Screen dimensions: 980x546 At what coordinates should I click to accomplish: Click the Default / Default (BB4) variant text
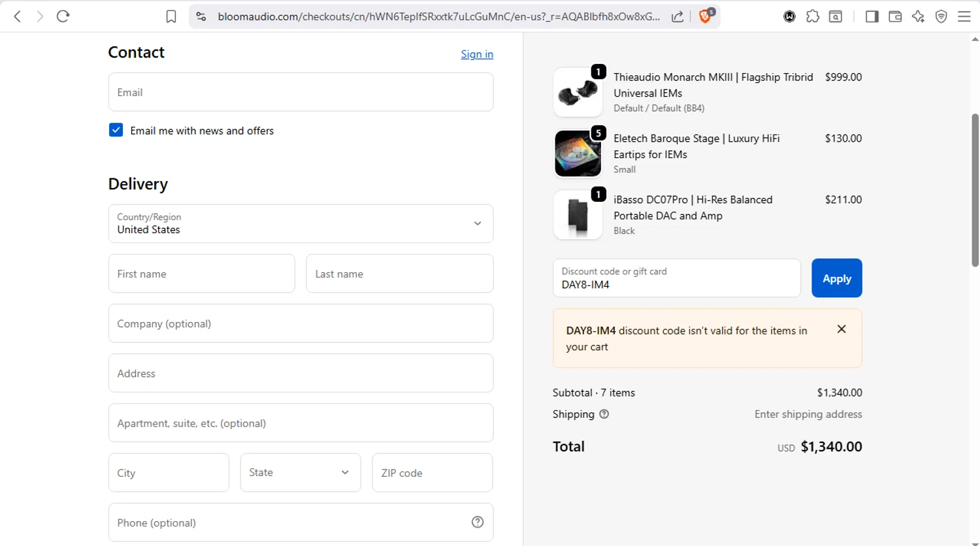tap(659, 108)
